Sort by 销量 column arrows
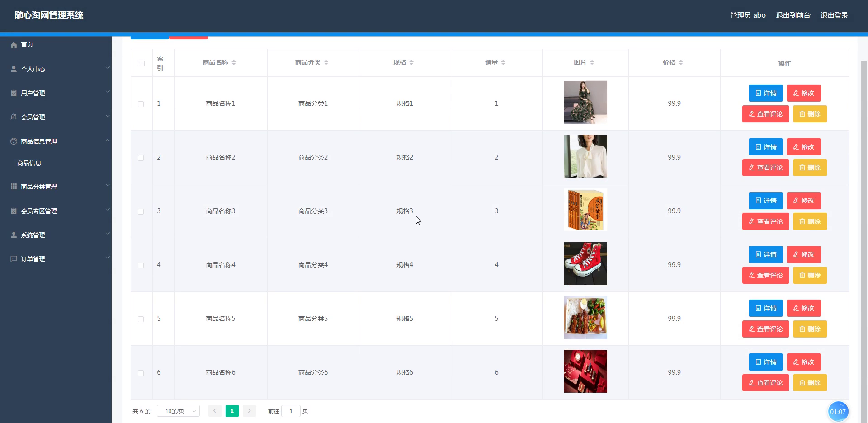This screenshot has width=868, height=423. click(503, 62)
